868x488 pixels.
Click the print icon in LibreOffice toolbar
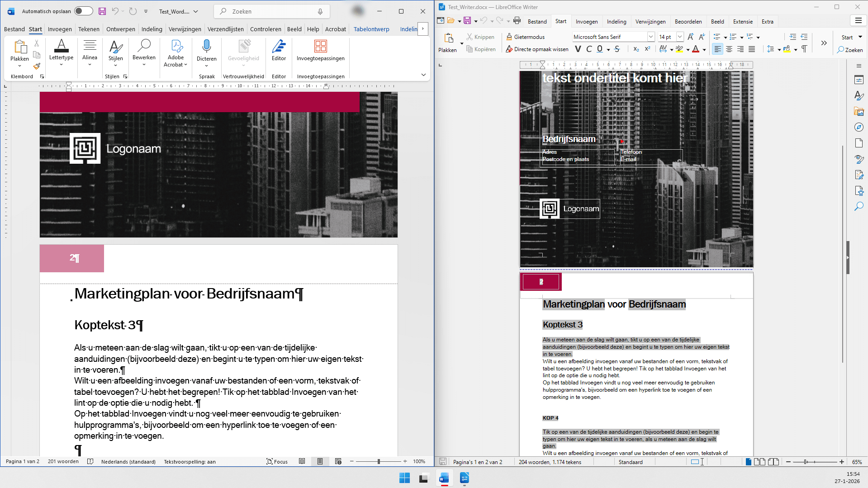pyautogui.click(x=517, y=21)
